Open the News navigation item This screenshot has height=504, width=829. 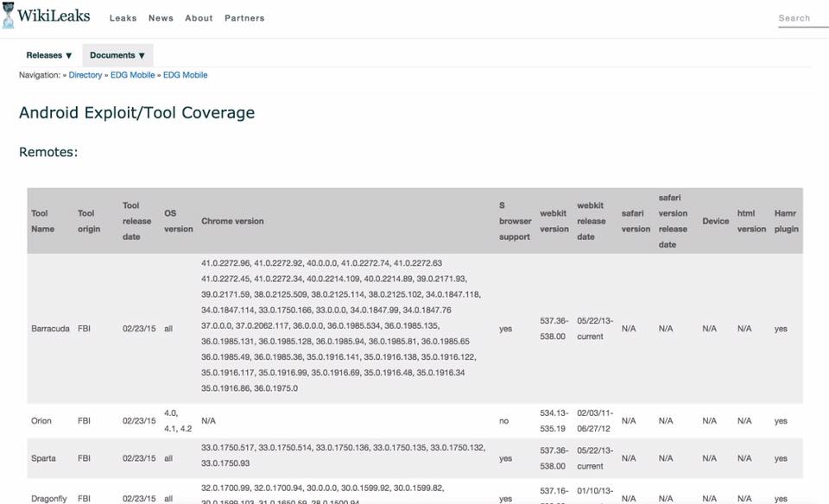point(161,18)
